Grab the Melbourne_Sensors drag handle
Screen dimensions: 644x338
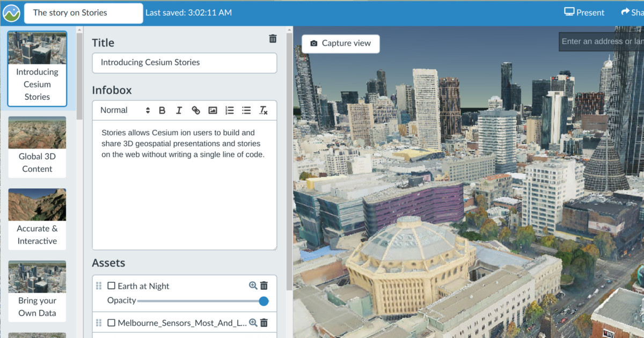click(x=99, y=323)
